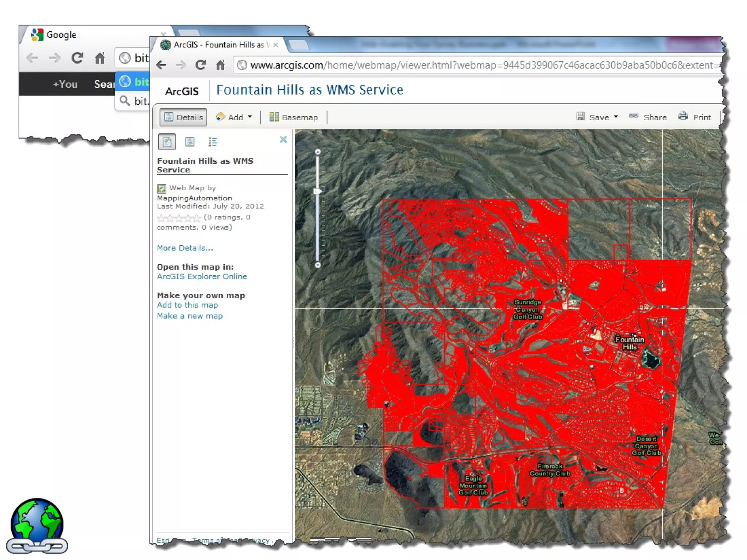
Task: Close the ArcGIS Fountain Hills tab
Action: [x=276, y=45]
